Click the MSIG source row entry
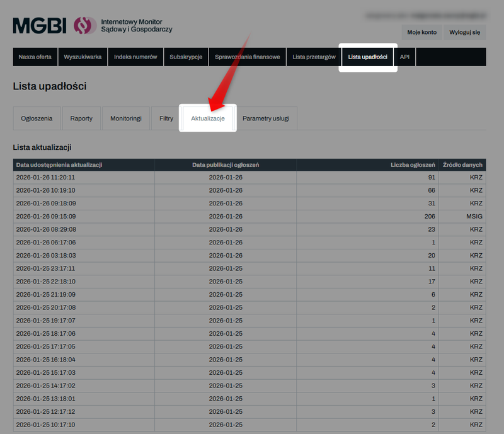The width and height of the screenshot is (504, 434). tap(474, 215)
